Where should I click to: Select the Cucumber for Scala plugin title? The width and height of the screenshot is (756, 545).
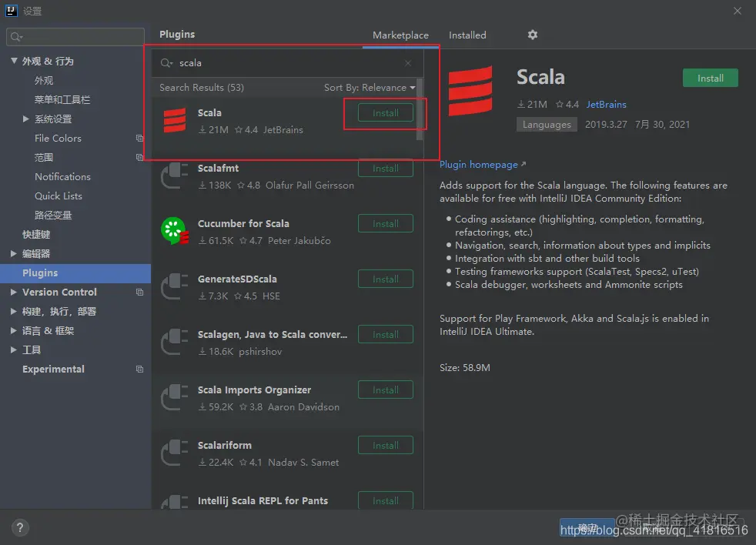[x=243, y=224]
